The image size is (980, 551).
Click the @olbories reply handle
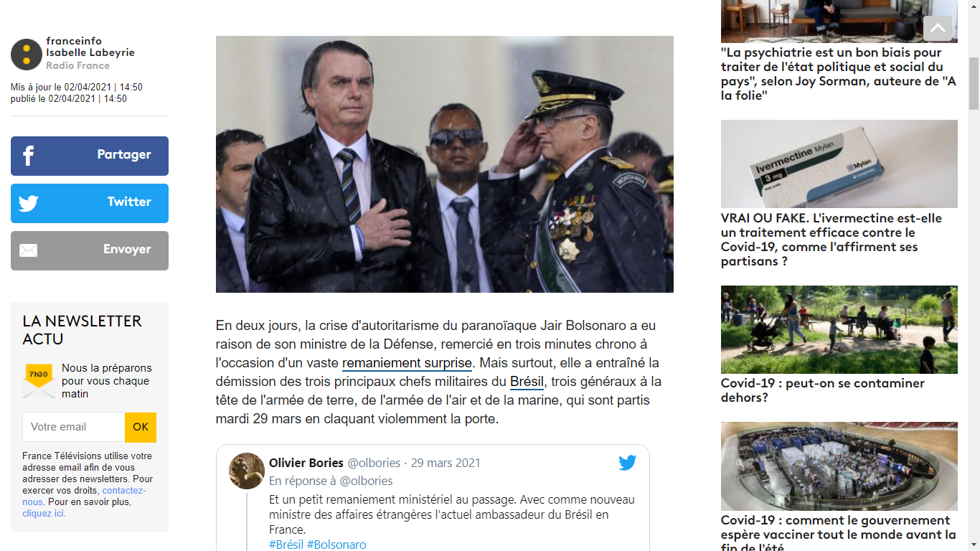tap(366, 481)
